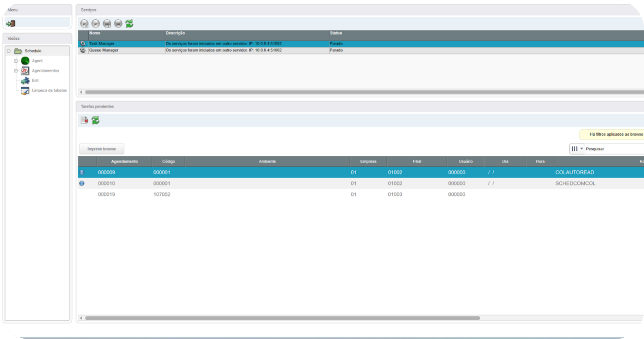Refresh the Tarefas pendentes list
Viewport: 644px width, 339px height.
click(95, 120)
